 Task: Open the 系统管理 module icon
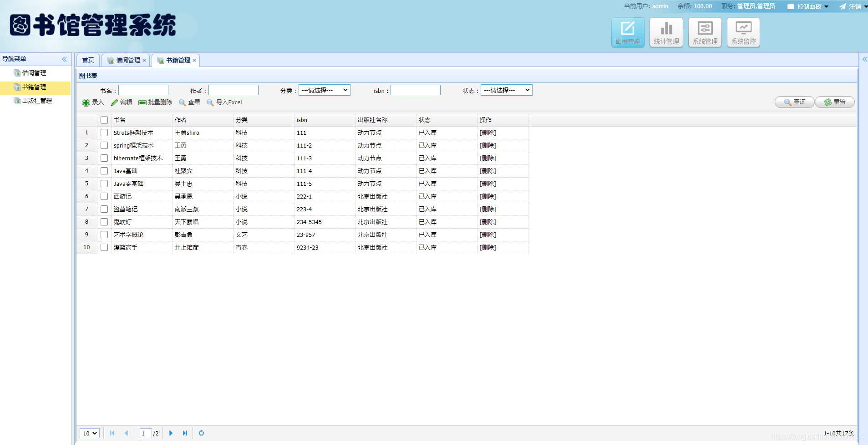(x=705, y=32)
